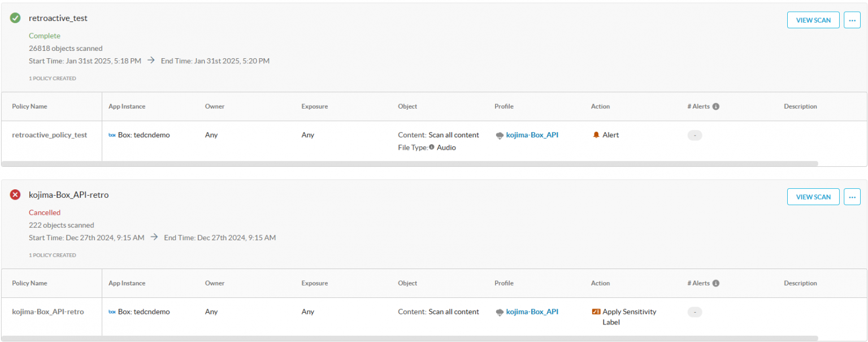Select the retroactive_policy_test policy name
The width and height of the screenshot is (868, 342).
click(50, 135)
